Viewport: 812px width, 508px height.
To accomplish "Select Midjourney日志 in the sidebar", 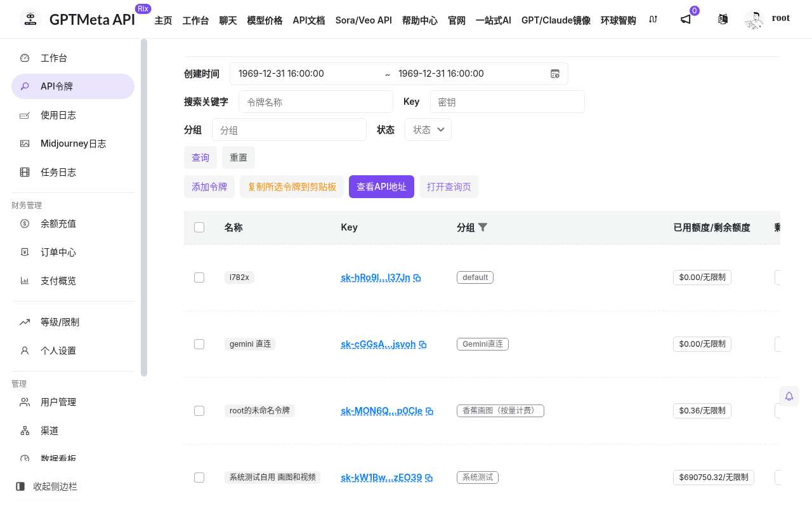I will tap(73, 144).
